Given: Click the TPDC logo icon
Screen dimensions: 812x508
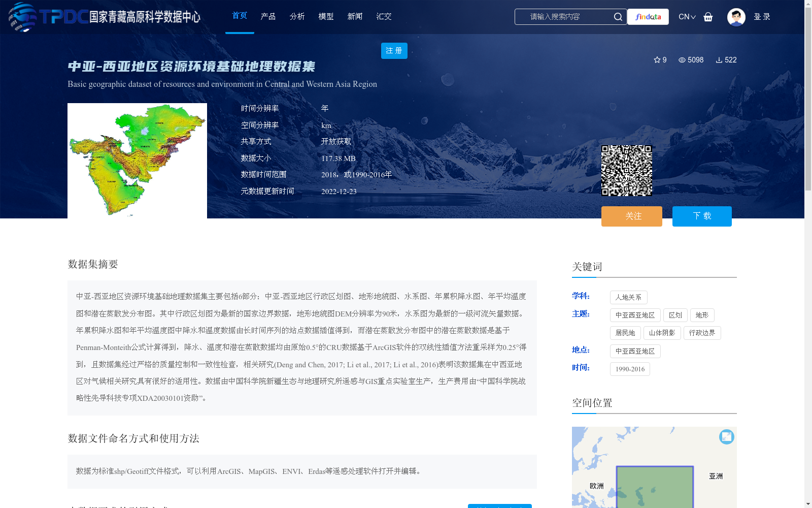Looking at the screenshot, I should [21, 17].
